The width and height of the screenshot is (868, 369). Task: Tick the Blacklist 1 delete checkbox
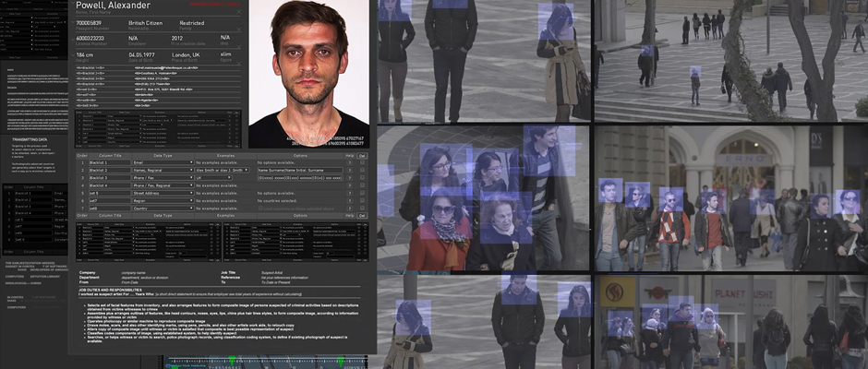coord(362,162)
